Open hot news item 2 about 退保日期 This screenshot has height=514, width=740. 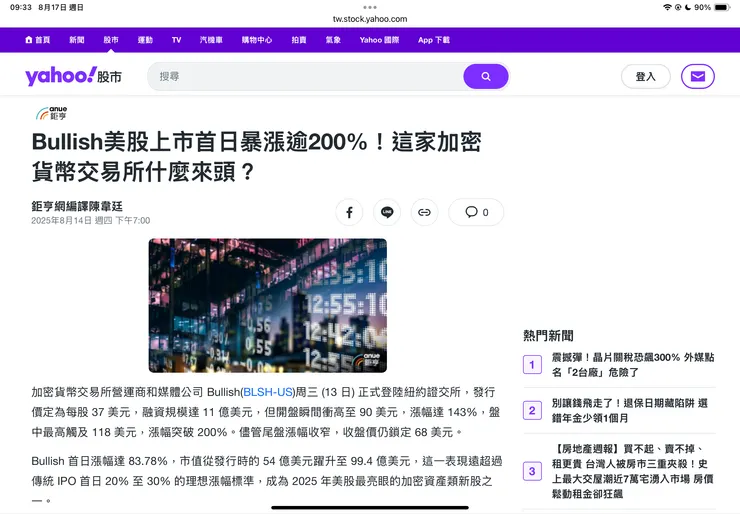(630, 410)
